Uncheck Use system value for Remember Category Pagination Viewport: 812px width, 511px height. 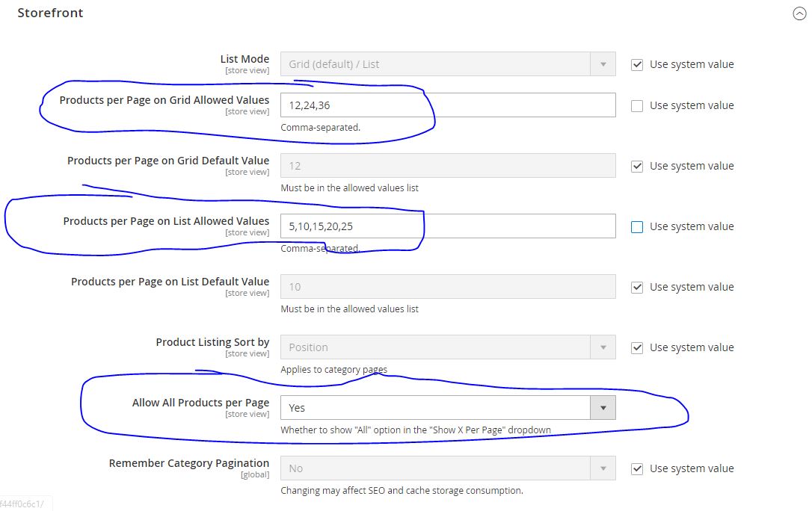click(636, 468)
